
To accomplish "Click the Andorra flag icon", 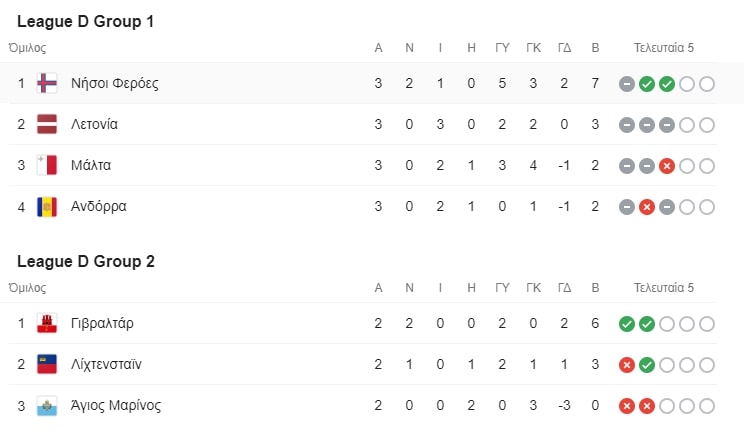I will (47, 207).
